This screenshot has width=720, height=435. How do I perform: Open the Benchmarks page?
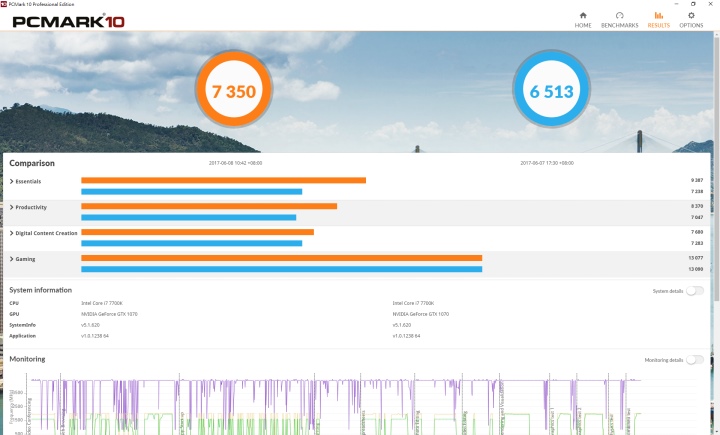(x=619, y=19)
